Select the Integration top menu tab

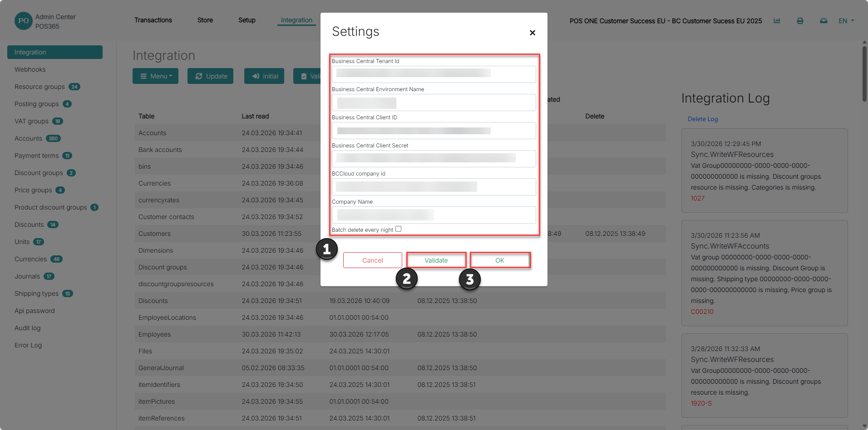coord(296,20)
